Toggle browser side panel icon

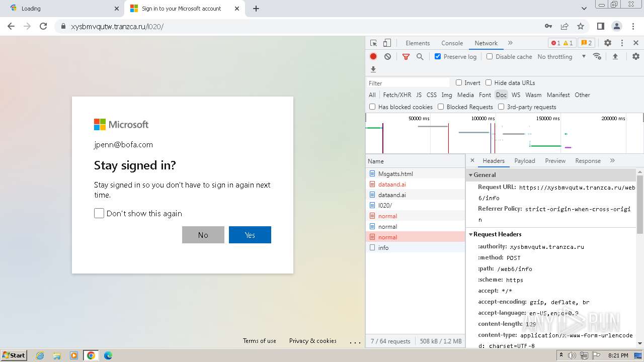pos(600,26)
